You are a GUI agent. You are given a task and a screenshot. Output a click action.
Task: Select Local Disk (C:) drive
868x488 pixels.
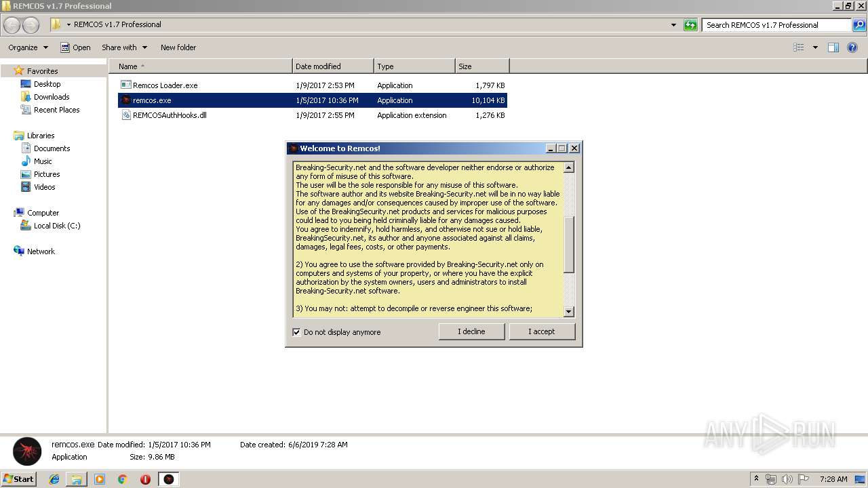(57, 226)
